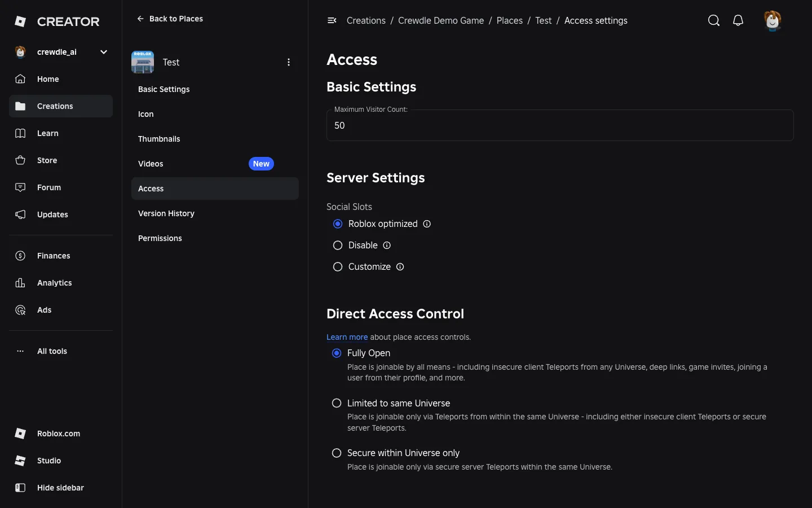Click the Roblox Creator logo icon
Viewport: 812px width, 508px height.
point(20,21)
